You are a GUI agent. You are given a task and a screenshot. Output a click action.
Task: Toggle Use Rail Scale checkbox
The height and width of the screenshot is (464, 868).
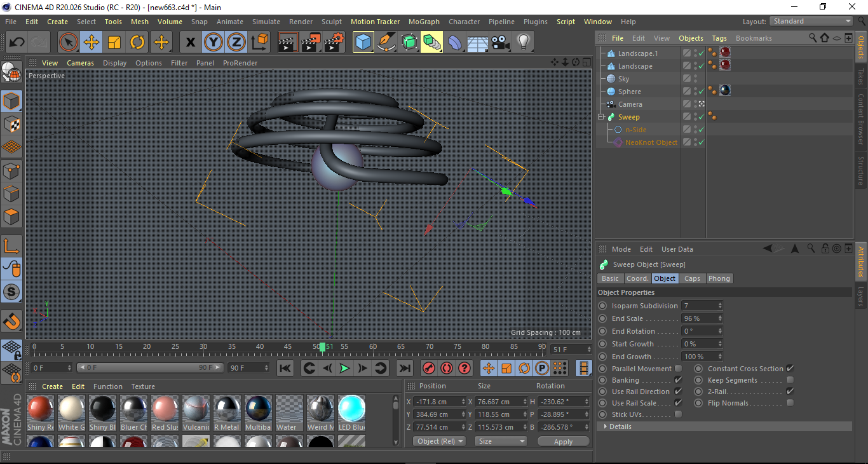678,403
